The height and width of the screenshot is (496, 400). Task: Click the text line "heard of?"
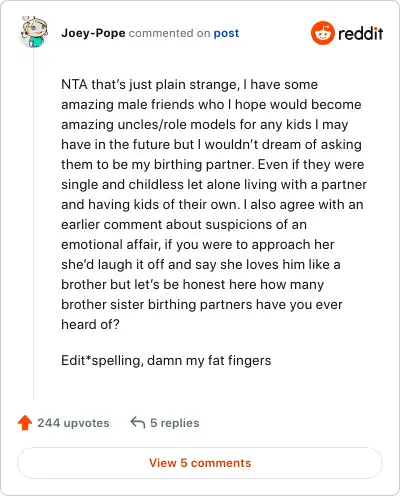click(x=90, y=324)
